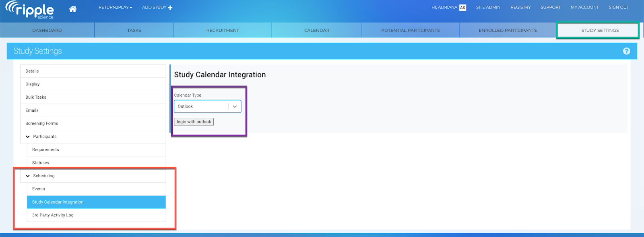Open the Recruitment tab

[223, 30]
